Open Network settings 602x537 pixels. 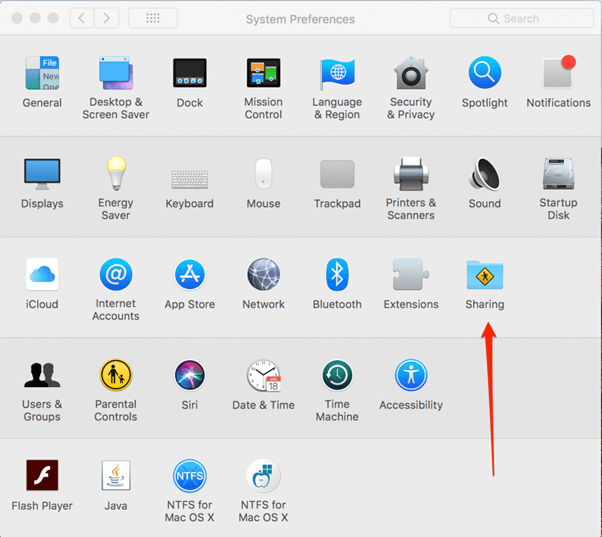263,274
